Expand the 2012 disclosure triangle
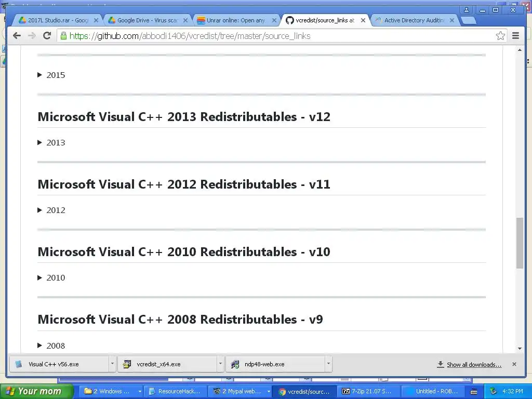 coord(39,210)
